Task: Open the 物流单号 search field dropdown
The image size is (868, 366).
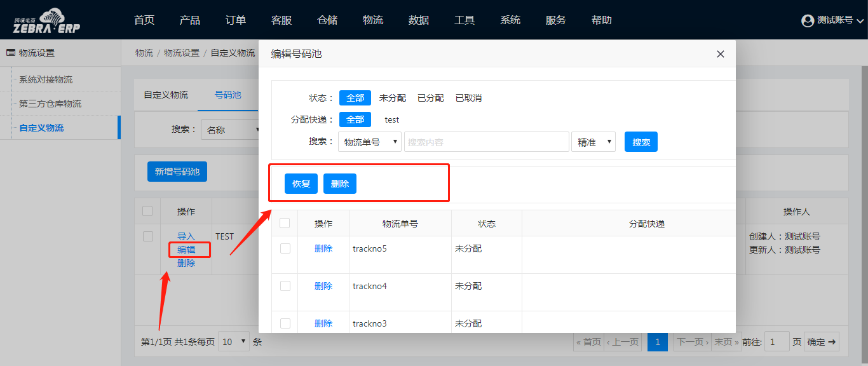Action: [x=370, y=142]
